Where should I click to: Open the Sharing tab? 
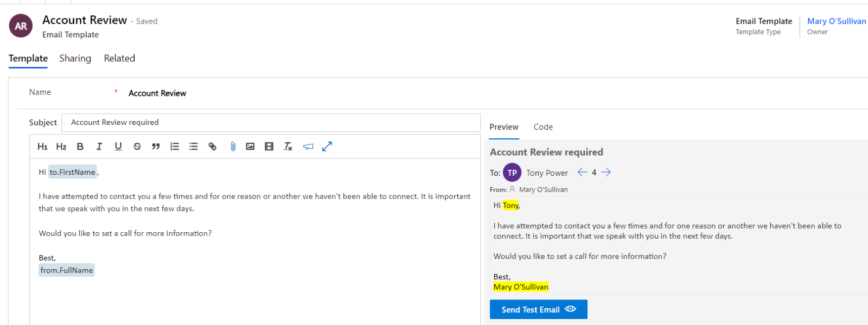[75, 58]
